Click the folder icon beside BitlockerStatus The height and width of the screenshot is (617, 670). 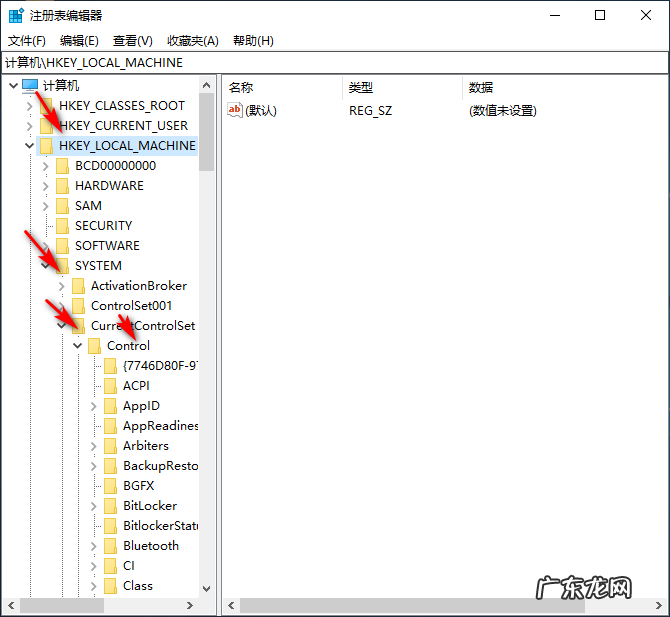point(110,526)
